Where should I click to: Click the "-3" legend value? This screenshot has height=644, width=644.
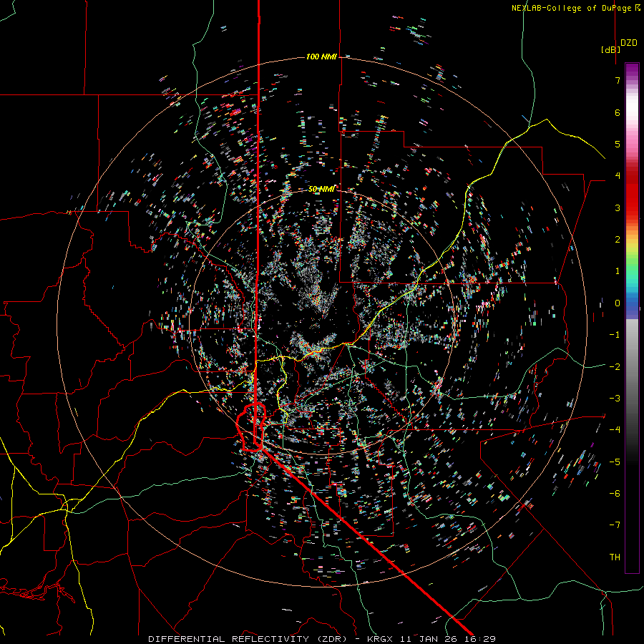tap(615, 398)
